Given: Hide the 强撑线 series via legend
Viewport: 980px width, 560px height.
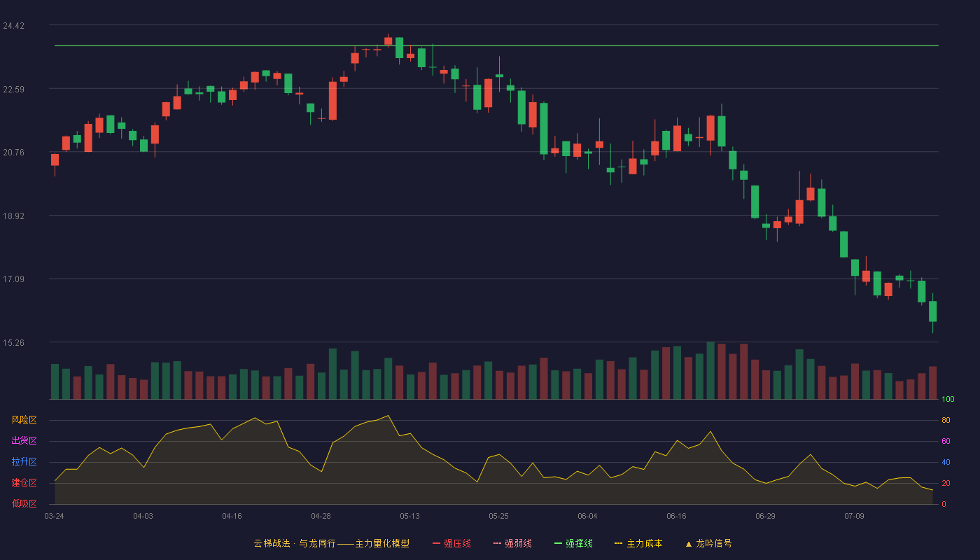Looking at the screenshot, I should [573, 543].
